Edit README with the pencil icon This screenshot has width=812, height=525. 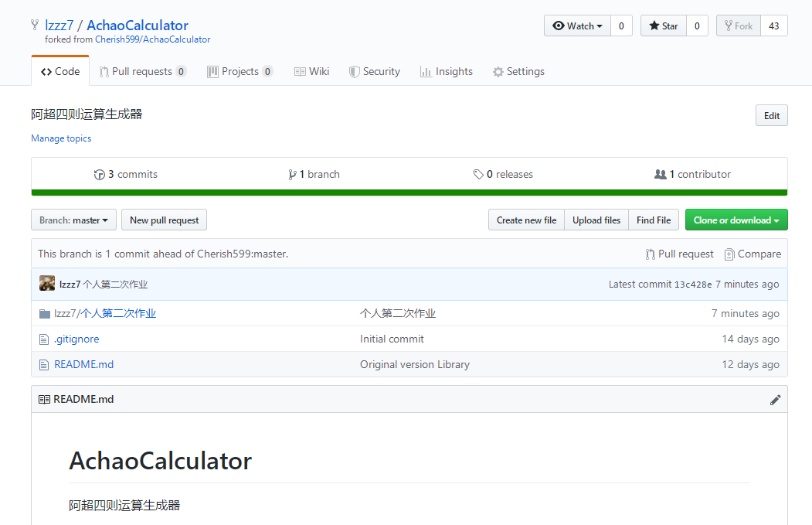point(775,400)
